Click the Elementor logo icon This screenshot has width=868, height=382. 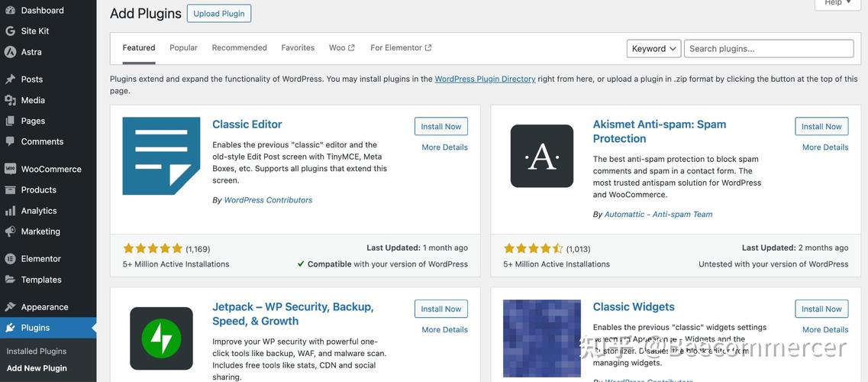10,258
